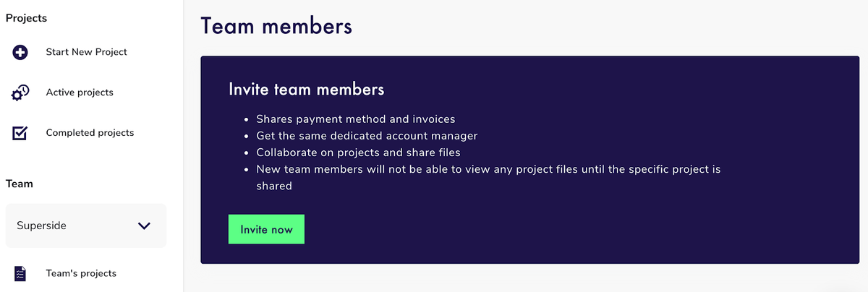The width and height of the screenshot is (868, 292).
Task: Open Start New Project menu entry
Action: pos(86,52)
